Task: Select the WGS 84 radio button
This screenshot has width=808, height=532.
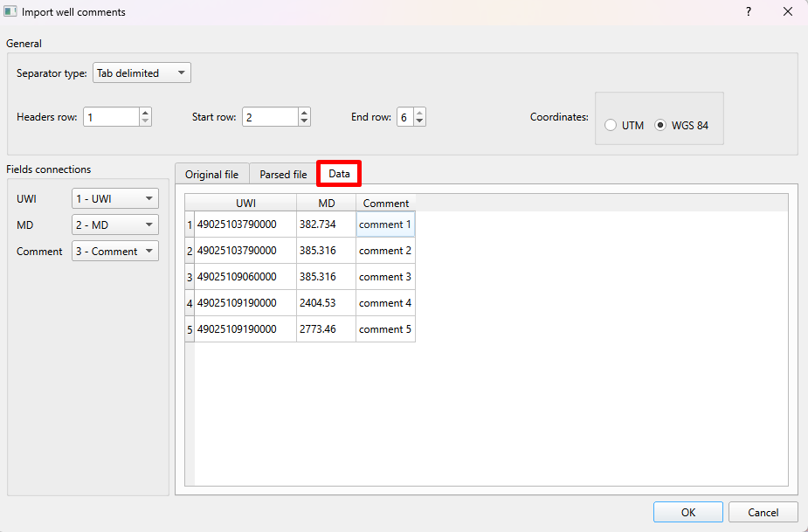Action: [x=661, y=125]
